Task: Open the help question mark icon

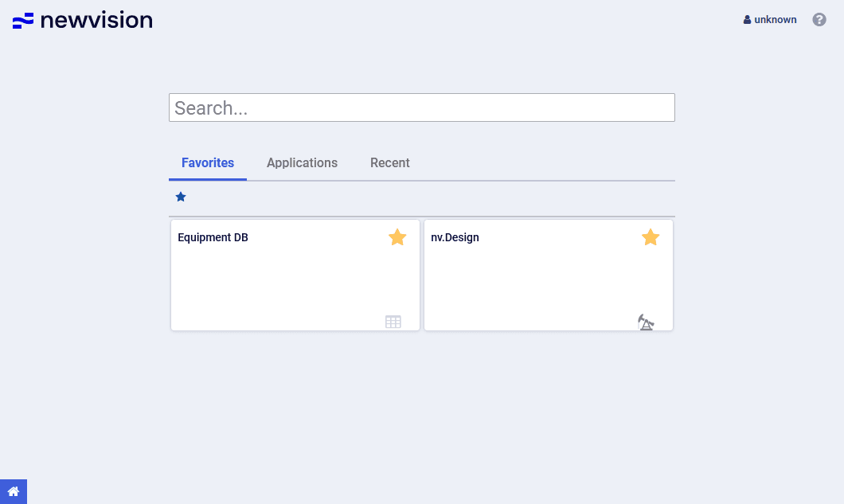Action: [x=819, y=20]
